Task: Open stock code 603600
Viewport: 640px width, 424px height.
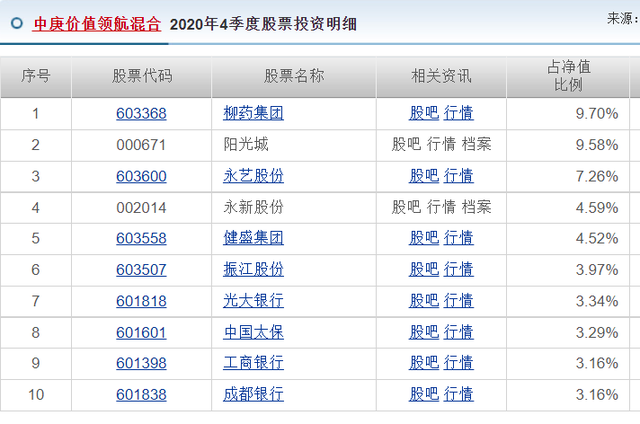Action: (x=141, y=176)
